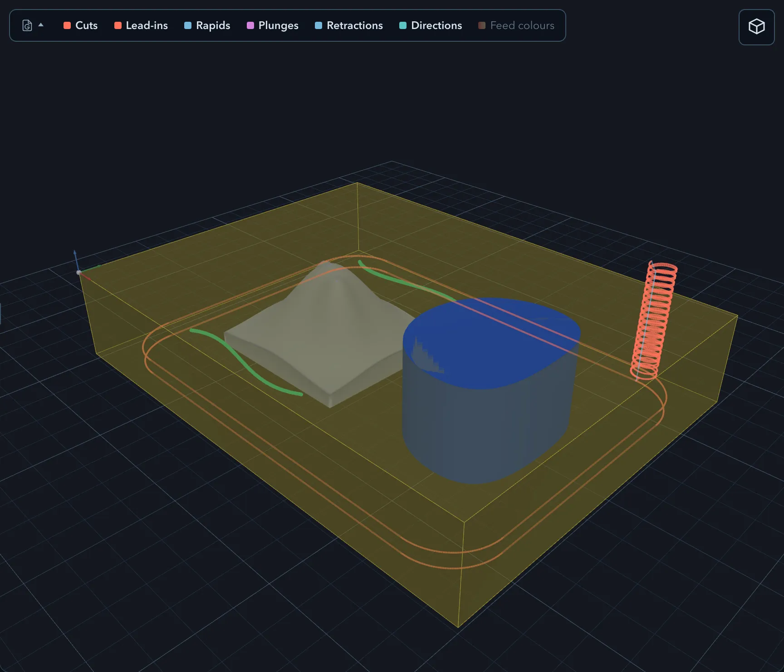Screen dimensions: 784x672
Task: Expand the G-code file menu arrow
Action: [x=41, y=25]
